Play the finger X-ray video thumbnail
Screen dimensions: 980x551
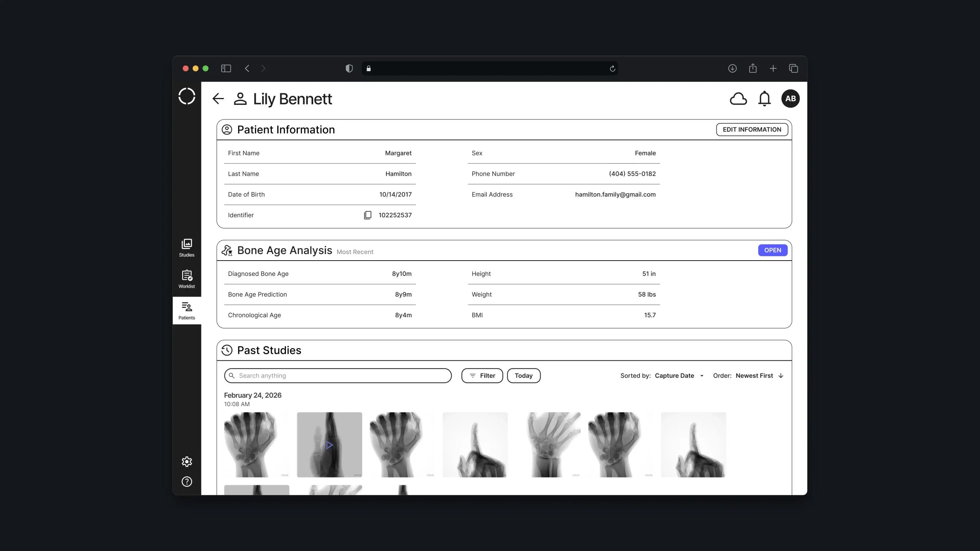click(x=329, y=445)
